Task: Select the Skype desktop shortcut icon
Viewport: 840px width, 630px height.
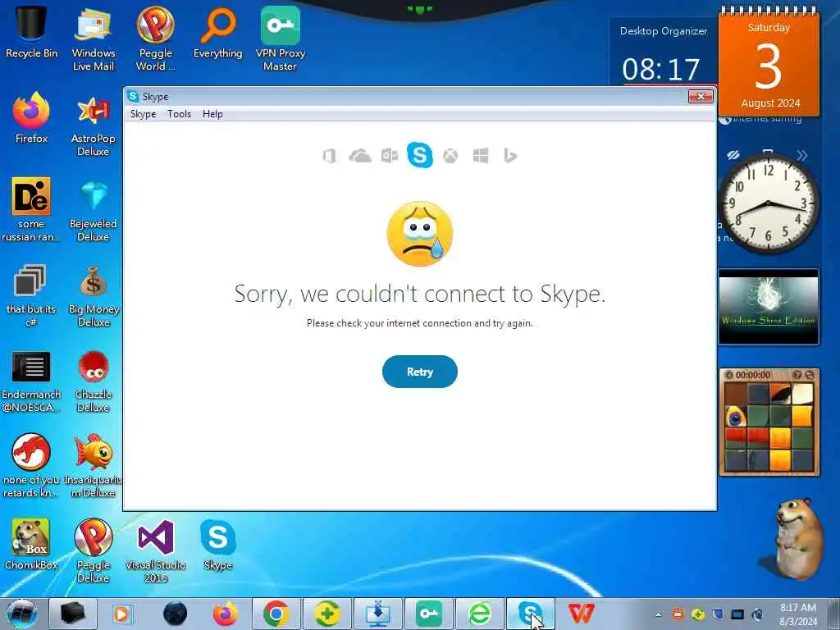Action: pos(217,545)
